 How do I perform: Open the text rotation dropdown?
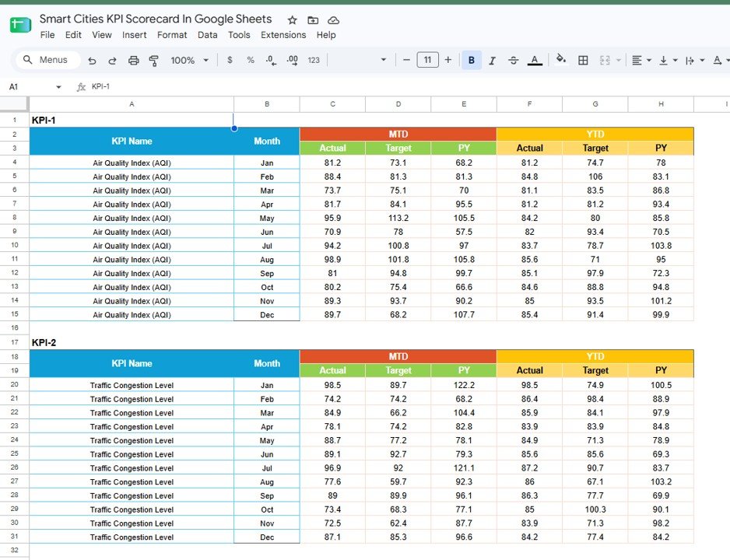click(x=721, y=60)
